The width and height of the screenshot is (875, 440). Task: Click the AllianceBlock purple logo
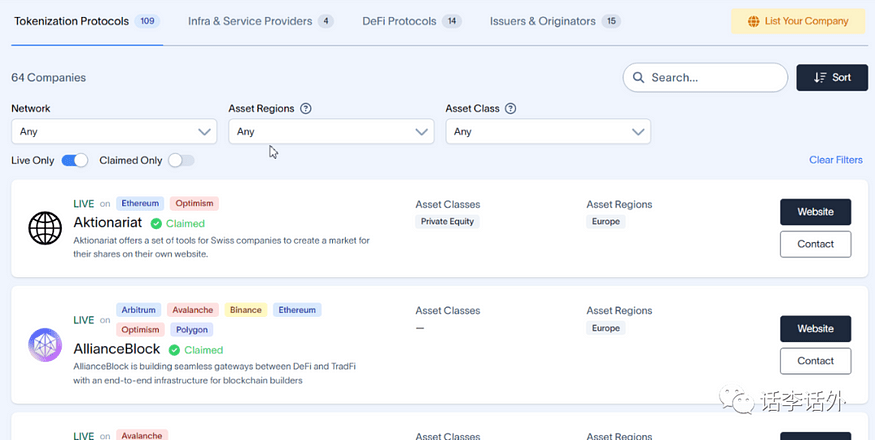(45, 345)
